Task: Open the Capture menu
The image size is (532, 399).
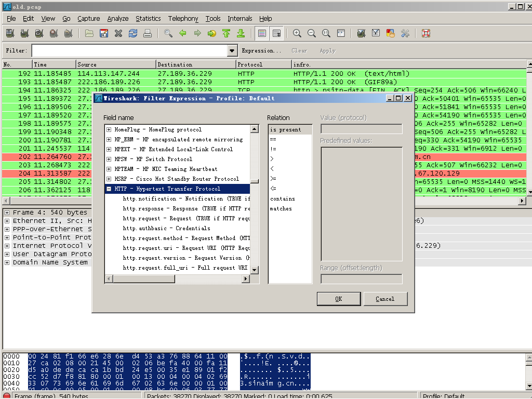Action: pyautogui.click(x=88, y=18)
